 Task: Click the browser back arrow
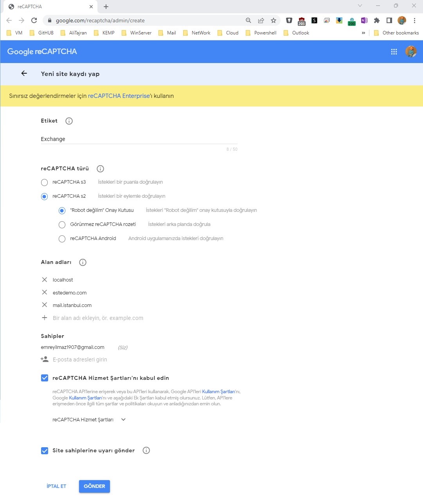(x=9, y=20)
